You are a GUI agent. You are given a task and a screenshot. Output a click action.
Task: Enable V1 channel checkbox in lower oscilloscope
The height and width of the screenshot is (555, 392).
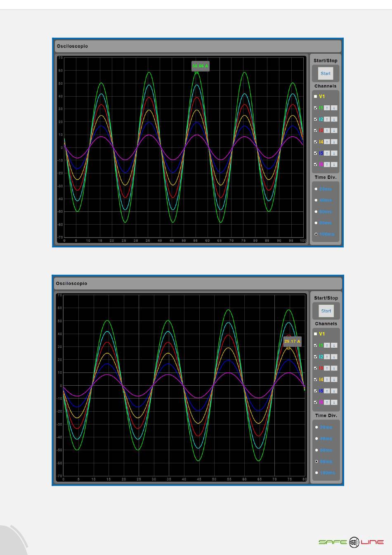316,334
